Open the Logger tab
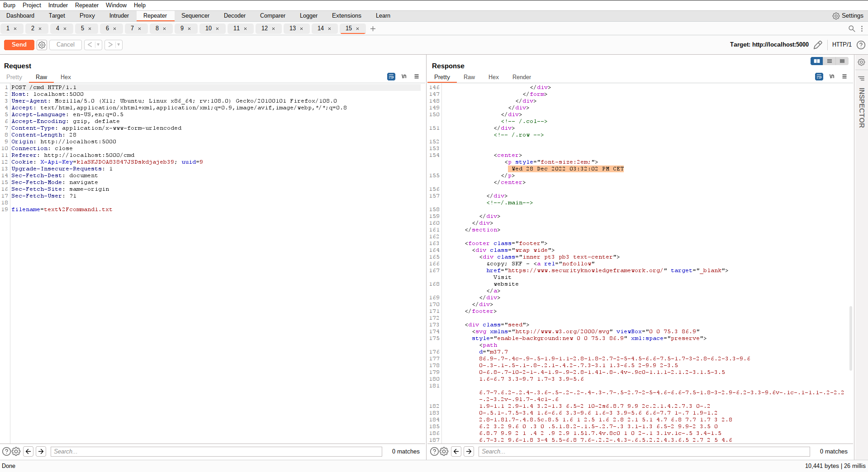Image resolution: width=868 pixels, height=472 pixels. click(x=308, y=16)
